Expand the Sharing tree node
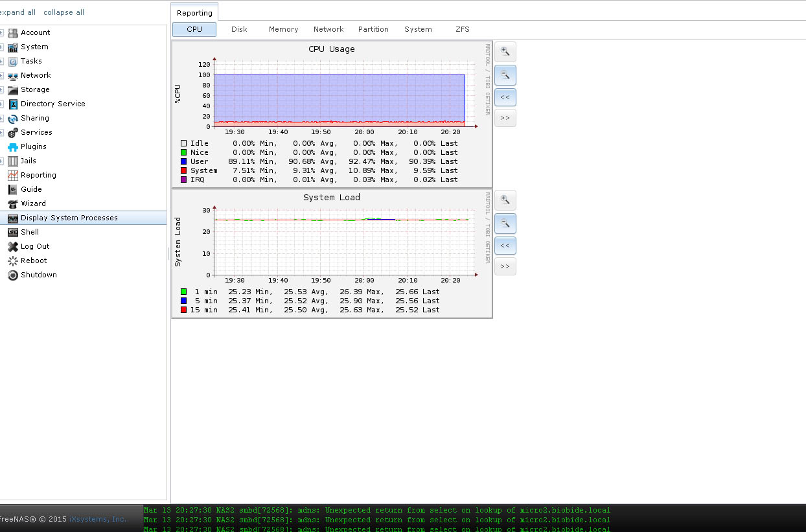The height and width of the screenshot is (532, 806). click(2, 118)
